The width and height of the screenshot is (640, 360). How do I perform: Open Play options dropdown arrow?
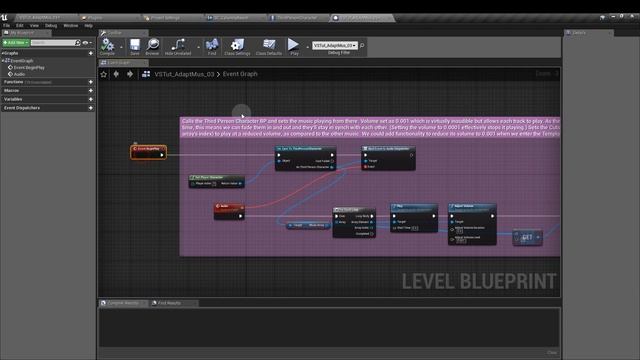[307, 47]
